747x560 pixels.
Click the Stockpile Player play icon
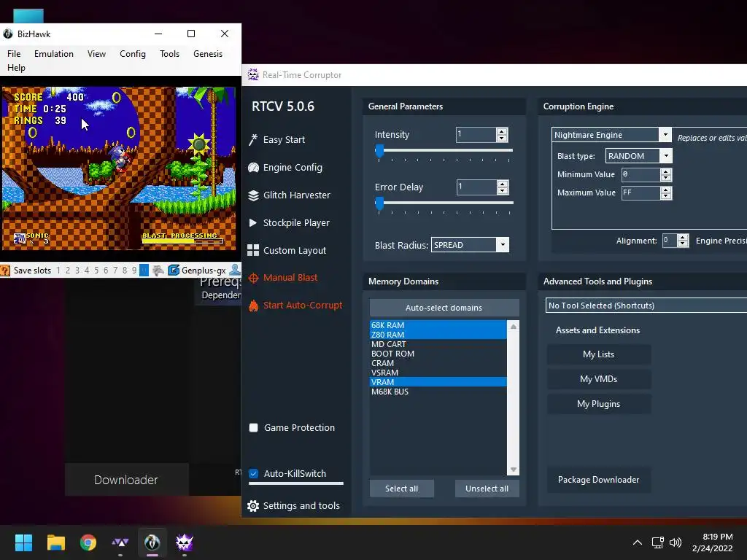253,222
